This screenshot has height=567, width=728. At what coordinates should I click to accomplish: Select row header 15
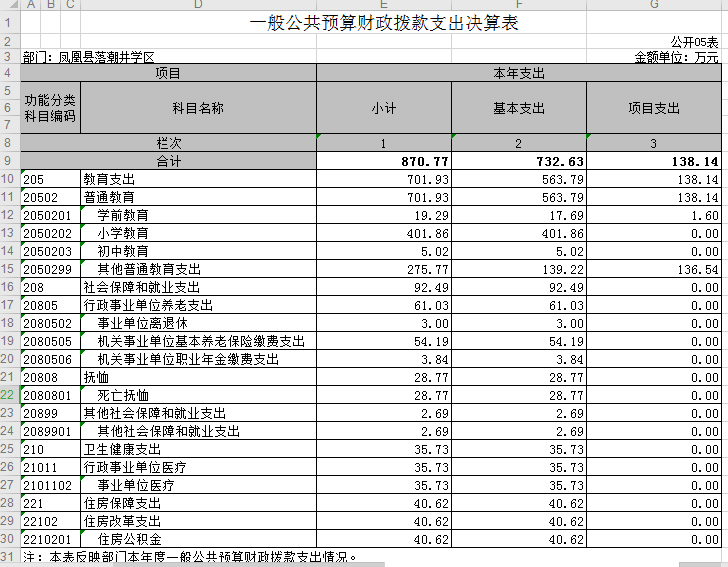(x=9, y=269)
